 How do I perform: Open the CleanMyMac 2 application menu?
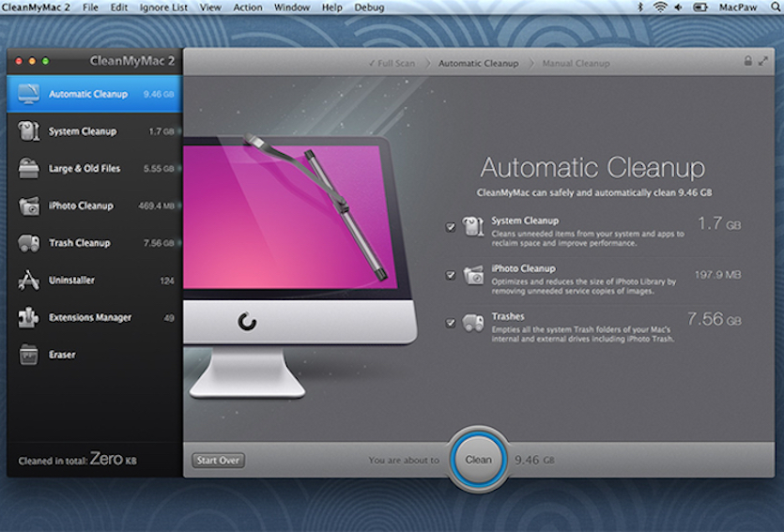36,7
